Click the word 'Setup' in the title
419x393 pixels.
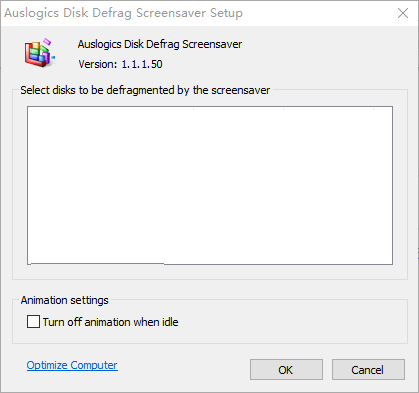[x=226, y=13]
